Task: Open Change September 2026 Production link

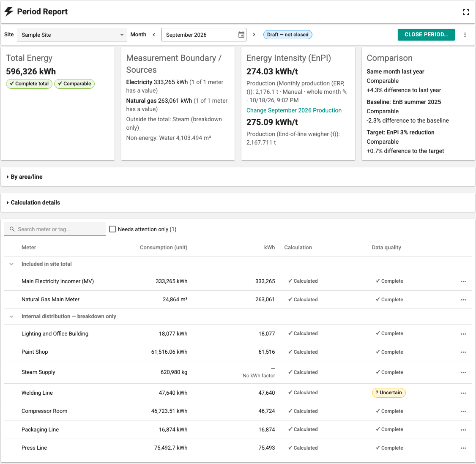Action: click(294, 110)
